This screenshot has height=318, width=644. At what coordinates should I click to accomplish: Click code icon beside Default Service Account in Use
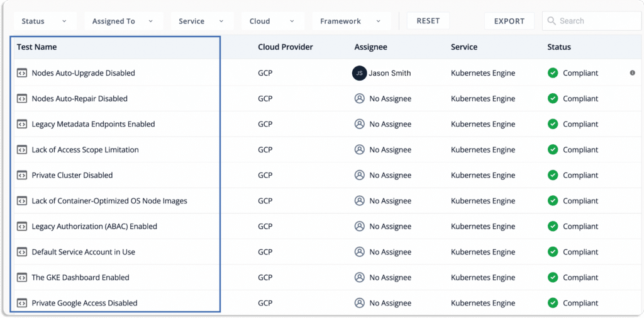21,252
